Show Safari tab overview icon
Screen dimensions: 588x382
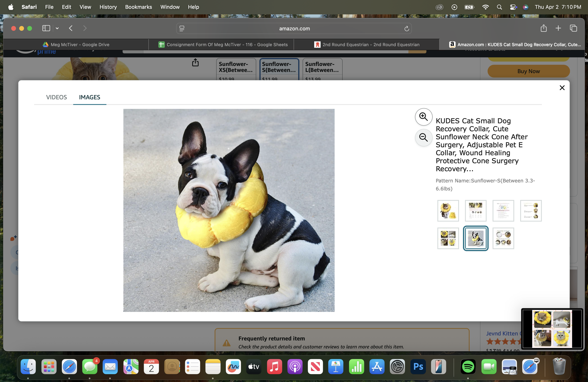point(573,28)
